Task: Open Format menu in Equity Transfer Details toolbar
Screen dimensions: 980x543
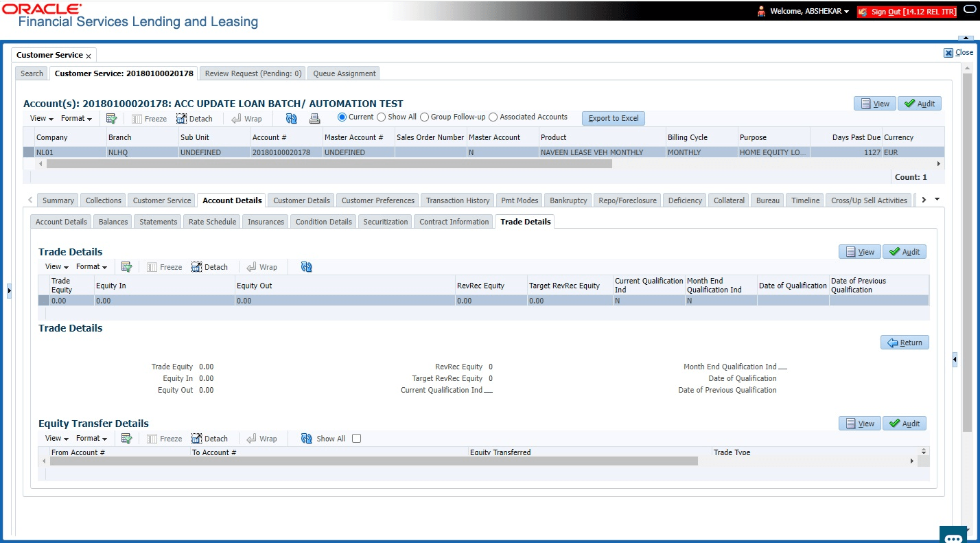Action: point(91,439)
